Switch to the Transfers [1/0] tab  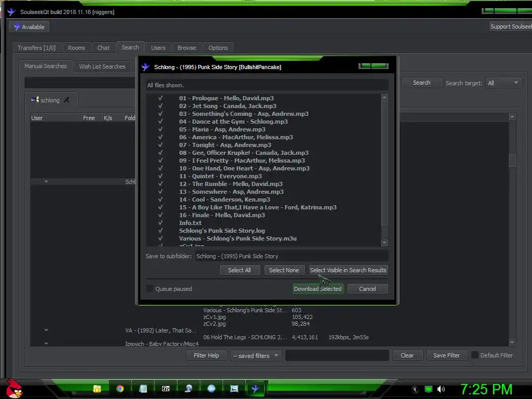point(37,48)
